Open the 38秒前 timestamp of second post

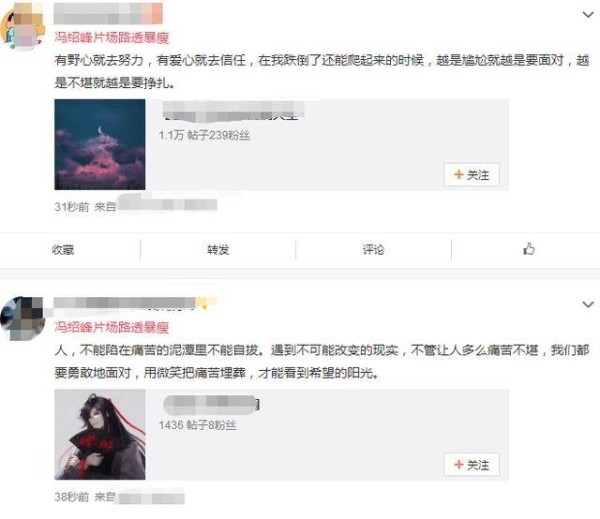click(x=72, y=497)
